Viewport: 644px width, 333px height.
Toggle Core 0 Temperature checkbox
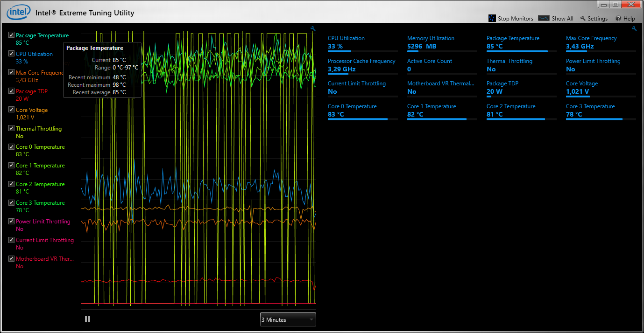point(12,146)
